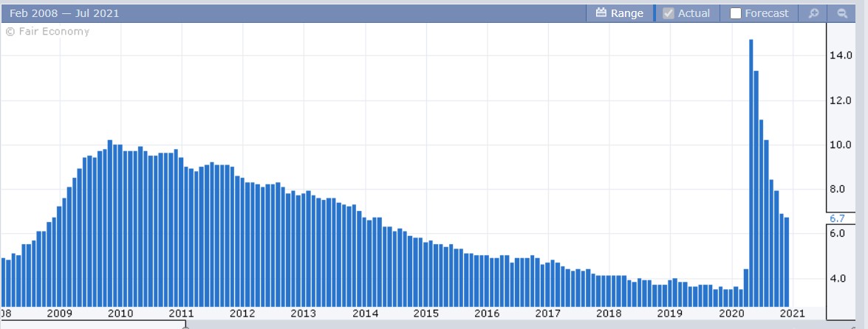Screen dimensions: 868x329
Task: Click the 4.0 y-axis value
Action: (837, 278)
